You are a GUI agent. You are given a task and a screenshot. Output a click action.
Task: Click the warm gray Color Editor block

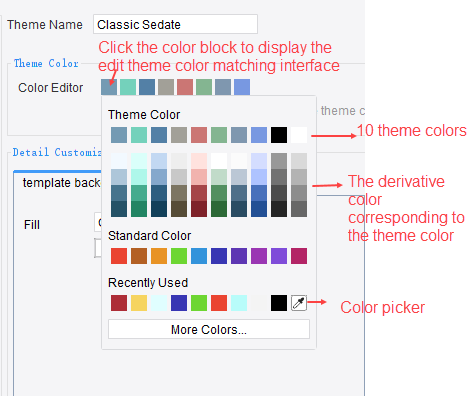(166, 87)
